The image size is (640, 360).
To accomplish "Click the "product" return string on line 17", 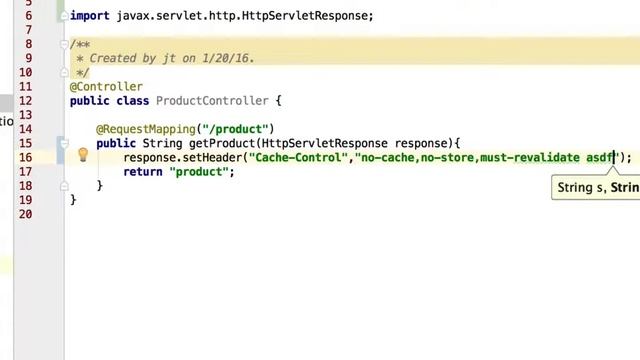I will click(199, 172).
